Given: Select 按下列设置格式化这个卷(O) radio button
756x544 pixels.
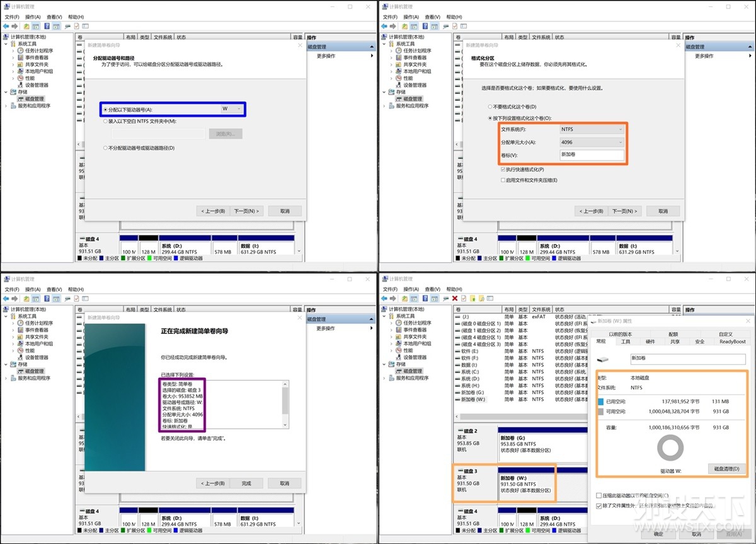Looking at the screenshot, I should point(490,118).
